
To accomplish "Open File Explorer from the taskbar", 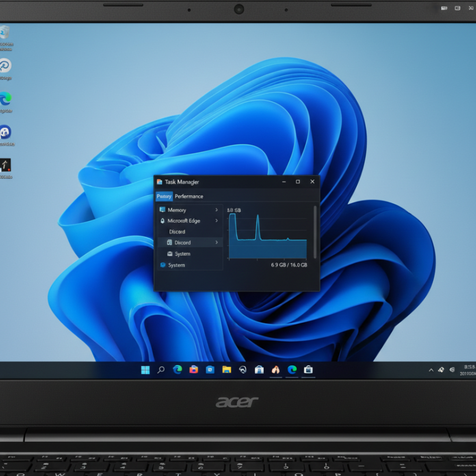I will pyautogui.click(x=226, y=370).
